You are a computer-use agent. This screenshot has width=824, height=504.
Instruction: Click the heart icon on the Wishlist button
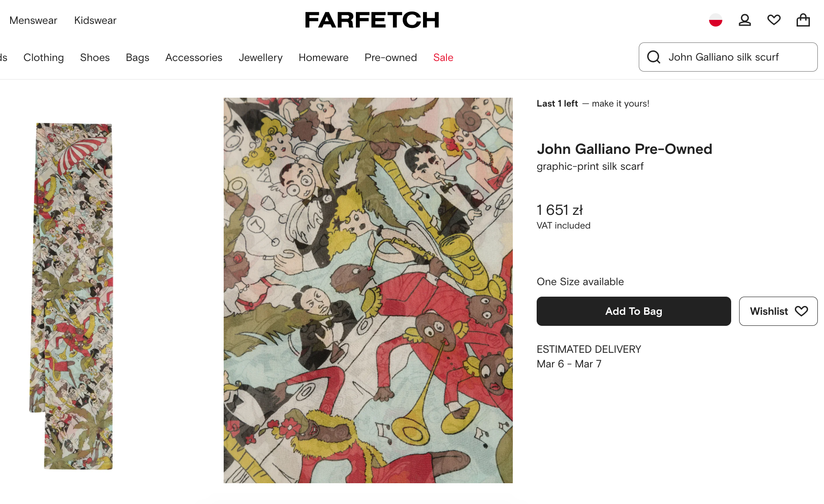[x=801, y=311]
